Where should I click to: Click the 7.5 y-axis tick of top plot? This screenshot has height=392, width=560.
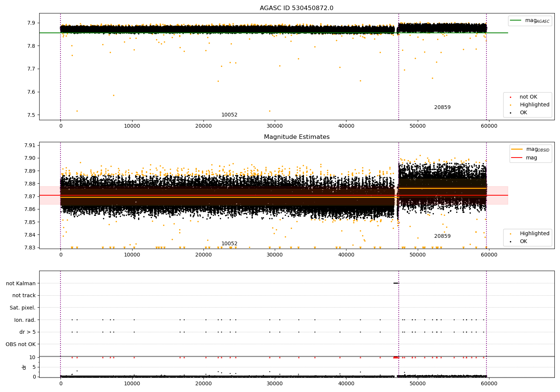pos(31,115)
